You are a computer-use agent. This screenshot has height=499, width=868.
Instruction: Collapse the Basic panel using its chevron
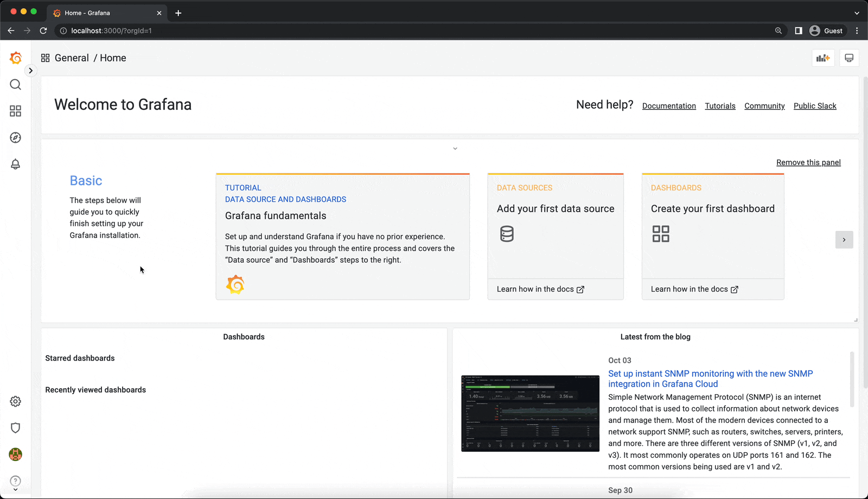[x=455, y=148]
